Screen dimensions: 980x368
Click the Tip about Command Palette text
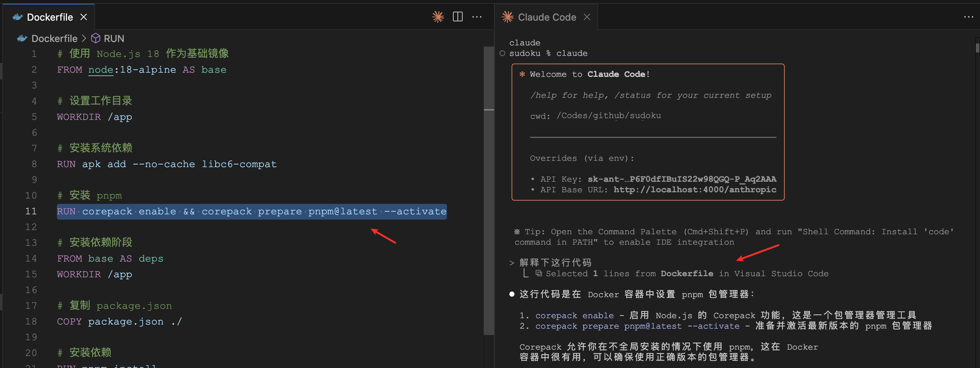point(734,237)
